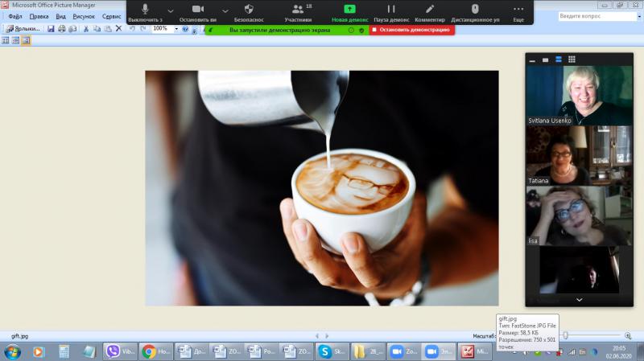The image size is (644, 361).
Task: Select lisa video thumbnail
Action: coord(579,215)
